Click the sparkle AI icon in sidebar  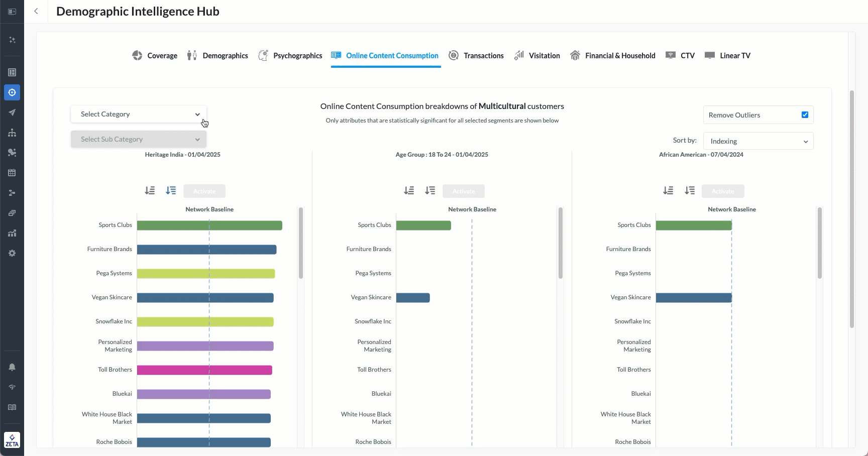(x=12, y=40)
